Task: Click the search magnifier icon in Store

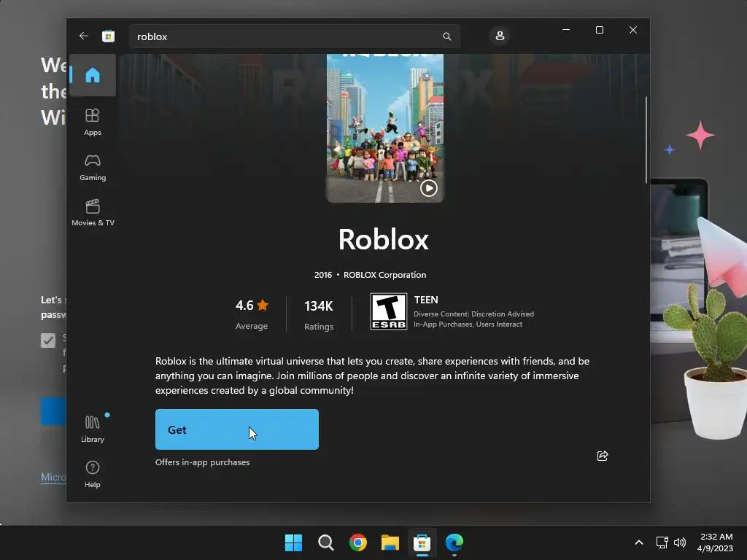Action: 447,36
